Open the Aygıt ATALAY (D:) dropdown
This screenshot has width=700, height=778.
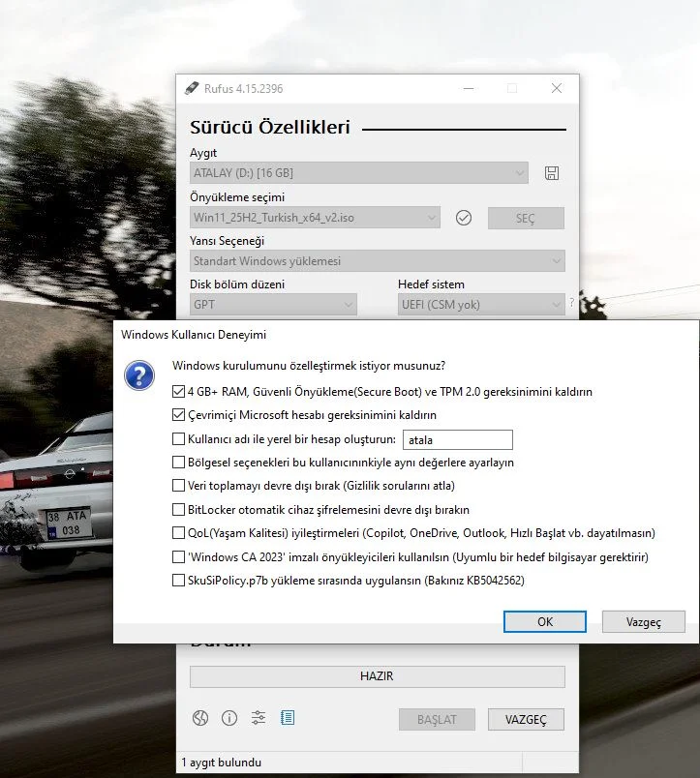359,173
